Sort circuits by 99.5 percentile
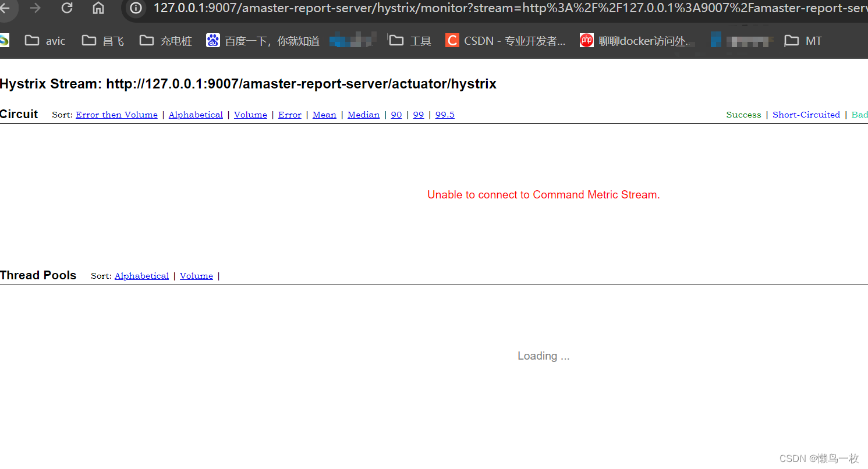The width and height of the screenshot is (868, 469). point(444,115)
